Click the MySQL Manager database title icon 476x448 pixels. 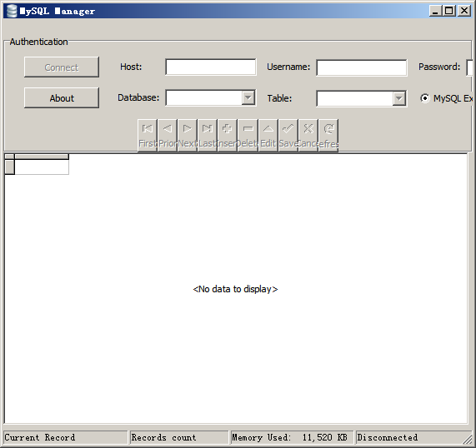tap(12, 11)
